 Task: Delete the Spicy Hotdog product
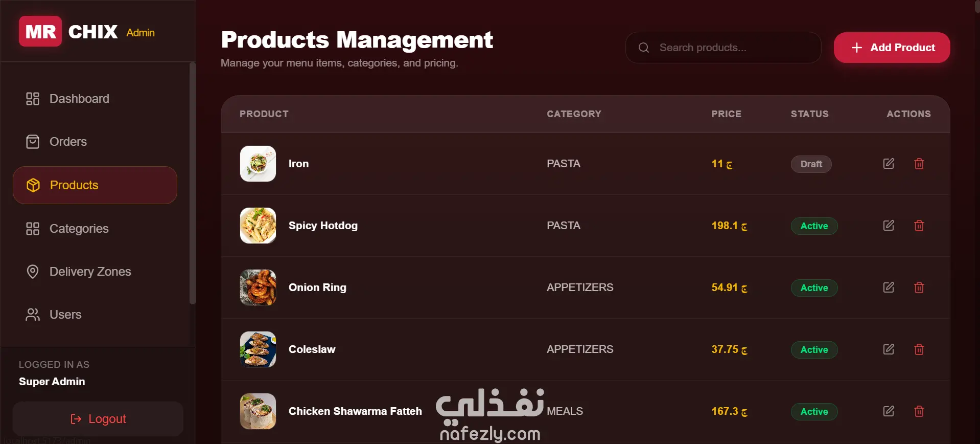point(919,226)
